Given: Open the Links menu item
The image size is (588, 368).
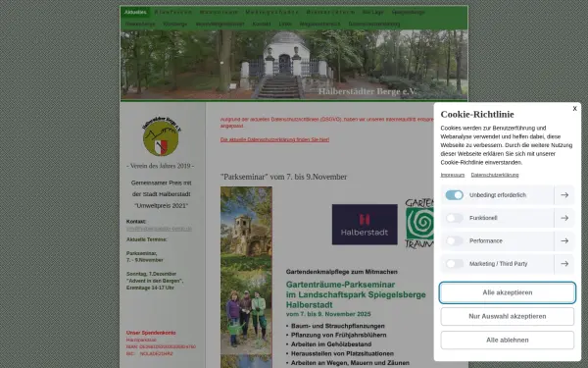Looking at the screenshot, I should [x=284, y=24].
